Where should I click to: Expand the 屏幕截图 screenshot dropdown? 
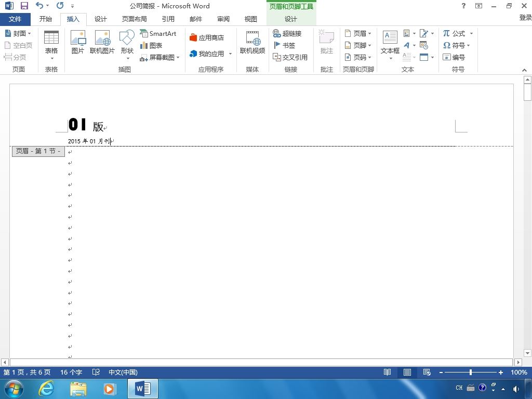point(178,57)
